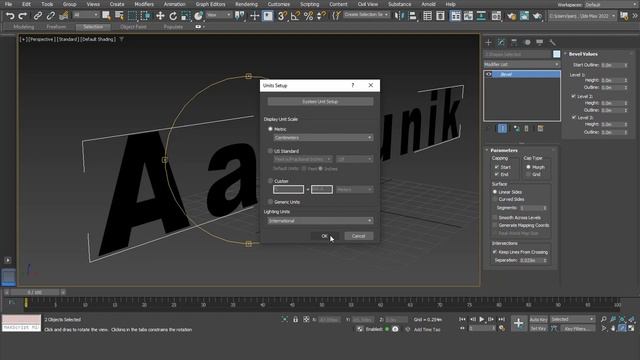Open the File menu
Screen dimensions: 640x360
[8, 4]
